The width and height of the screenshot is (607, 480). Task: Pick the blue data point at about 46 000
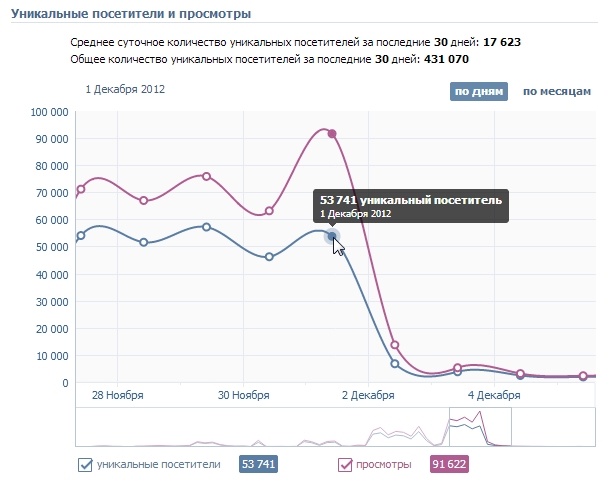[x=269, y=257]
